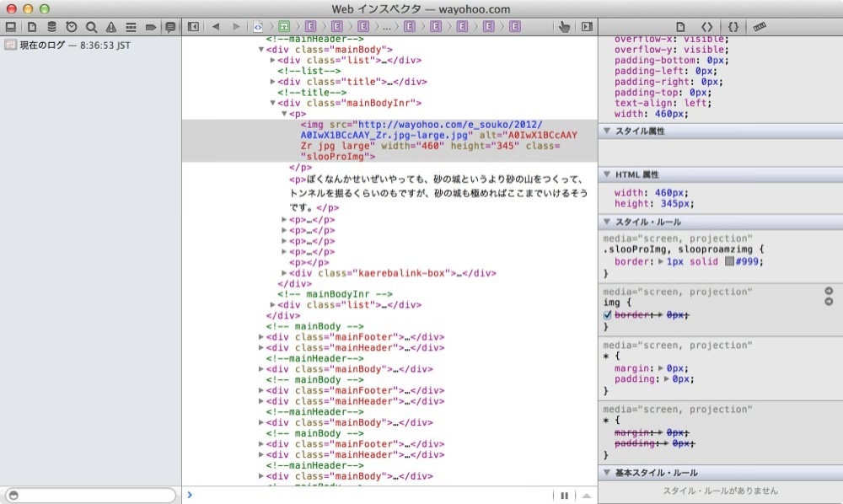Collapse the HTML 属性 section

click(607, 174)
